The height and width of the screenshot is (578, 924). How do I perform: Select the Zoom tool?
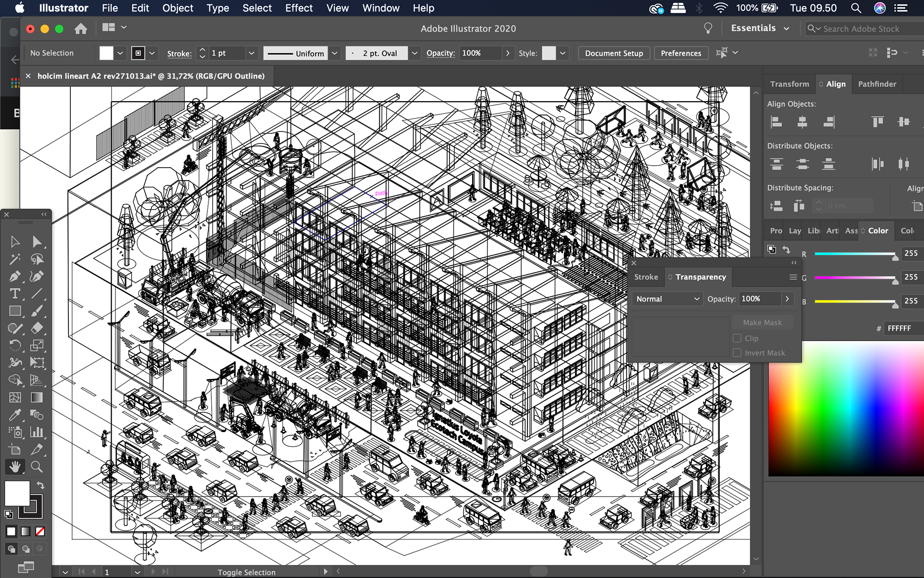37,466
